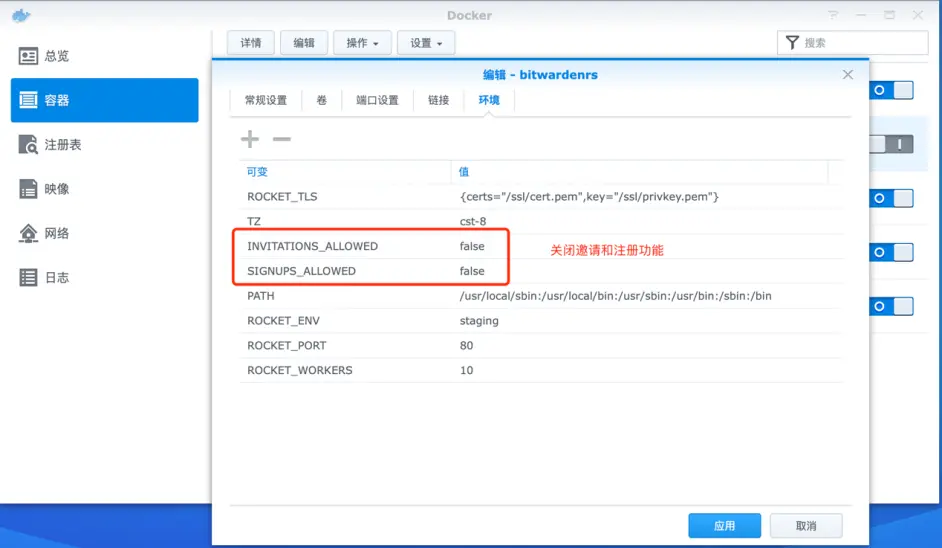Open the 网络 network section
The image size is (942, 548).
(x=105, y=233)
